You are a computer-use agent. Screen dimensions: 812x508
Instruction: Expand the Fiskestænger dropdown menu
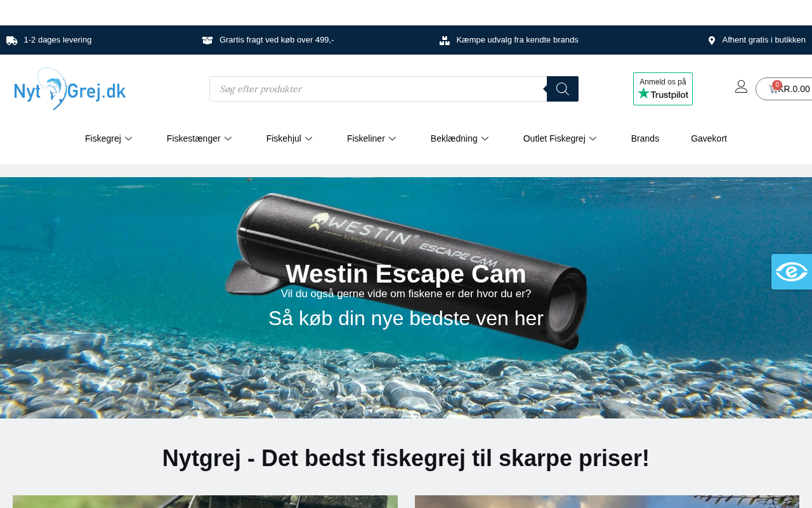[x=200, y=138]
